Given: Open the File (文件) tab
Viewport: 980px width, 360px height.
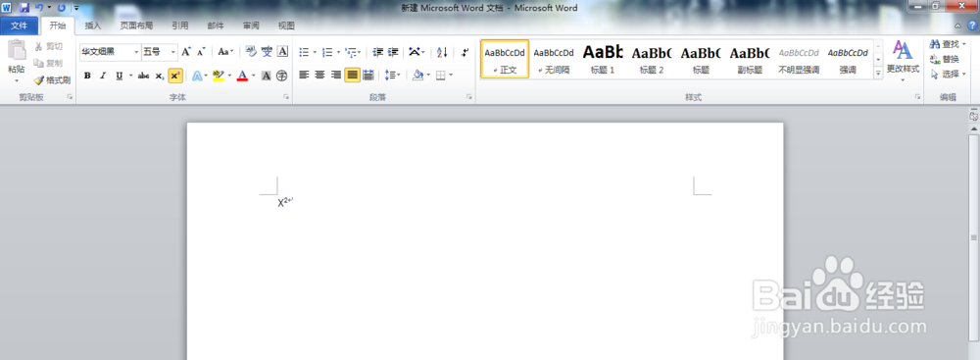Looking at the screenshot, I should pos(20,26).
